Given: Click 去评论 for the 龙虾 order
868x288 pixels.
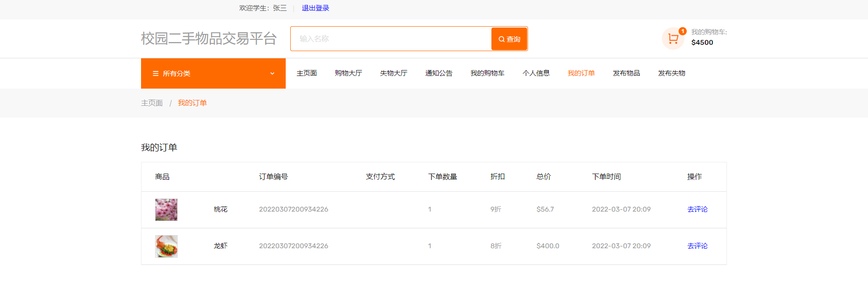Looking at the screenshot, I should point(697,246).
